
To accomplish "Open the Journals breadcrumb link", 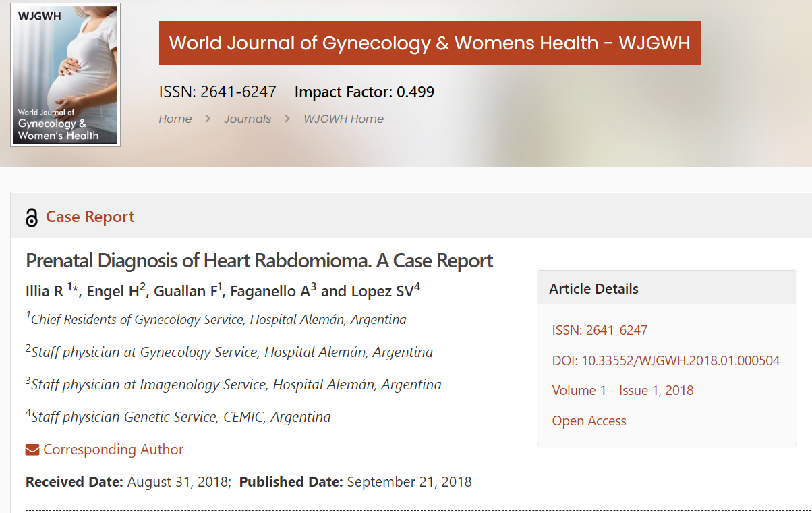I will click(248, 119).
